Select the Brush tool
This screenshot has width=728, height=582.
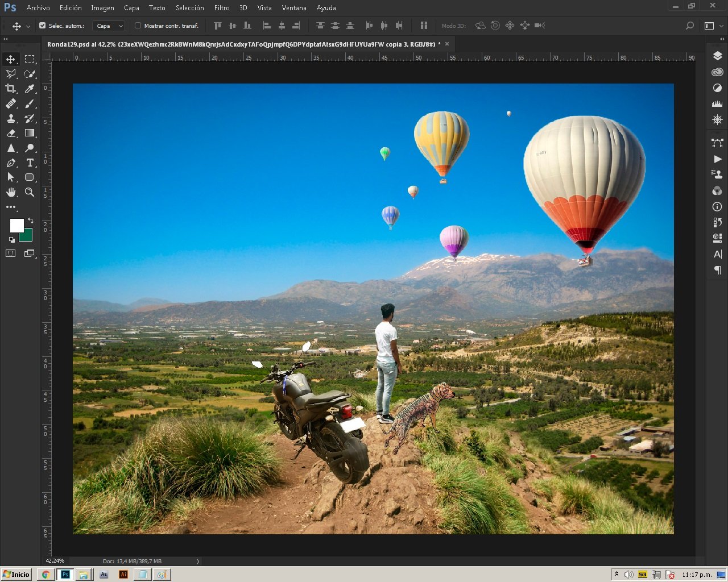pyautogui.click(x=30, y=103)
